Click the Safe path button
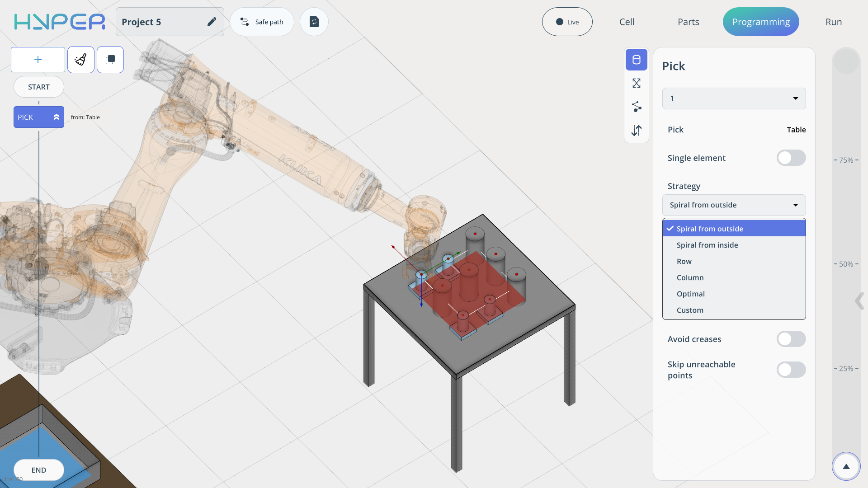 (262, 22)
